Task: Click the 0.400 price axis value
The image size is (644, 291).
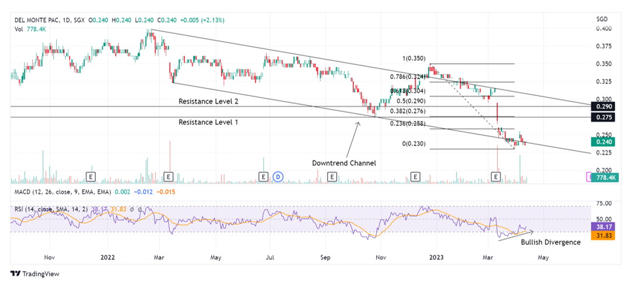Action: point(603,28)
